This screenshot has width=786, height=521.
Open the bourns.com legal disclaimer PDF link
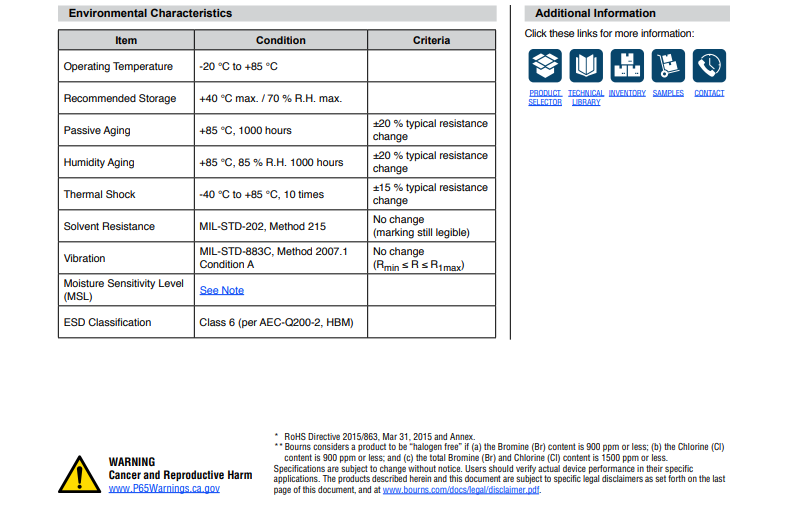point(461,490)
